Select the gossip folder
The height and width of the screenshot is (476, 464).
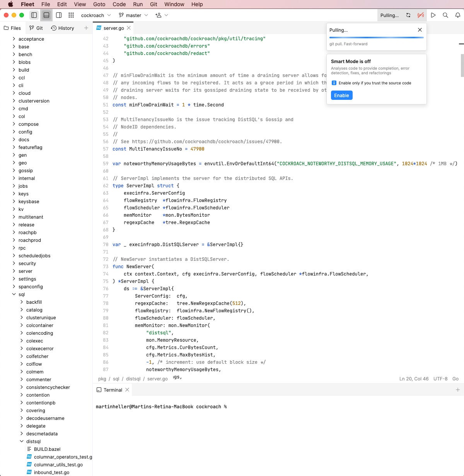point(26,170)
